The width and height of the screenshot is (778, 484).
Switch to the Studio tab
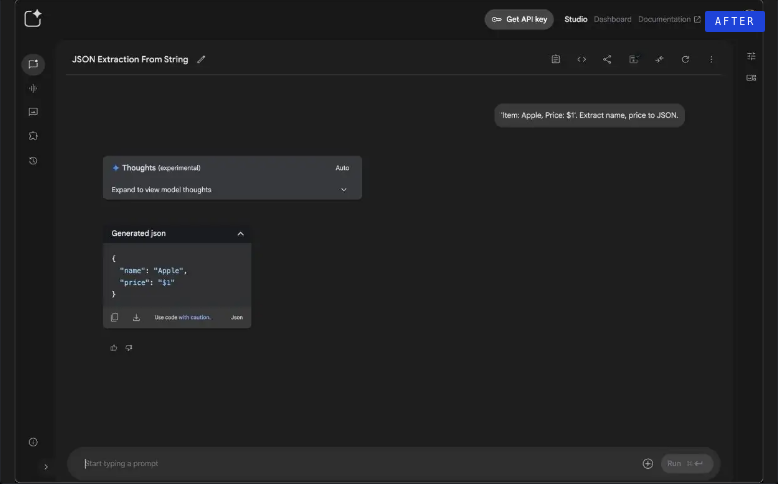[x=576, y=19]
